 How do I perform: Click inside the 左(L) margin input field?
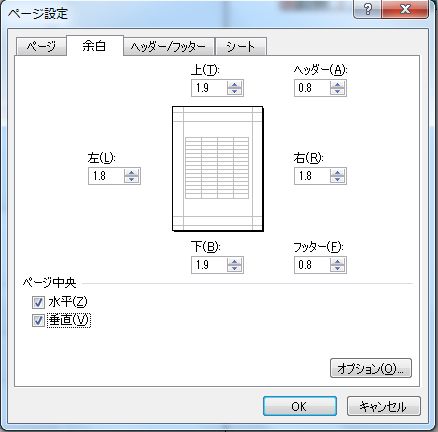coord(107,176)
